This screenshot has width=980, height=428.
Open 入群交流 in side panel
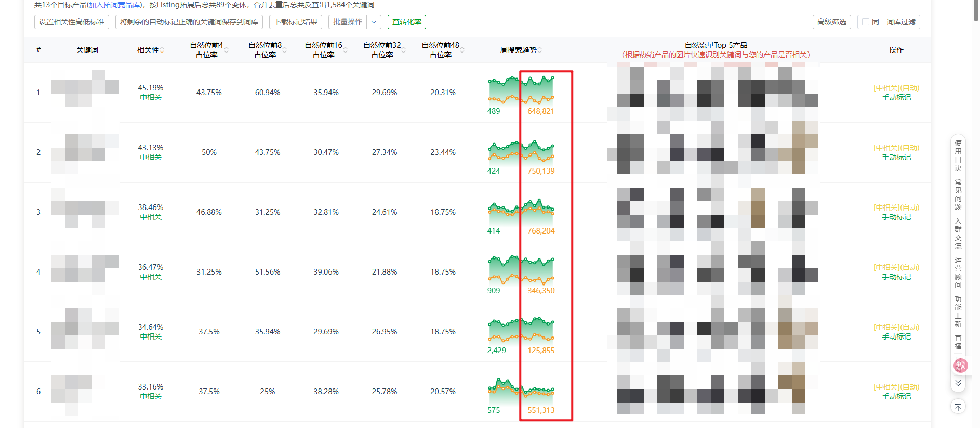(958, 234)
